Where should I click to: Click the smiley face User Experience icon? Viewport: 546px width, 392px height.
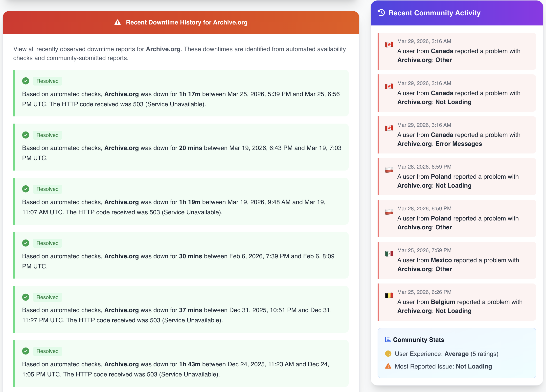[388, 354]
